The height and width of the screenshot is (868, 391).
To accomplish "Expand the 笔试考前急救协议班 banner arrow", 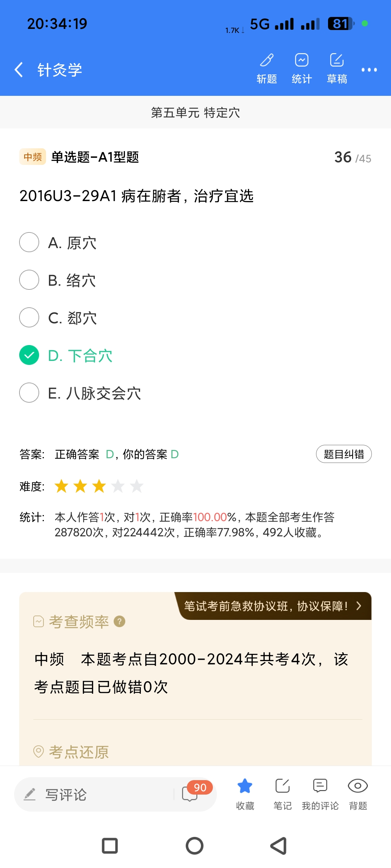I will tap(358, 606).
